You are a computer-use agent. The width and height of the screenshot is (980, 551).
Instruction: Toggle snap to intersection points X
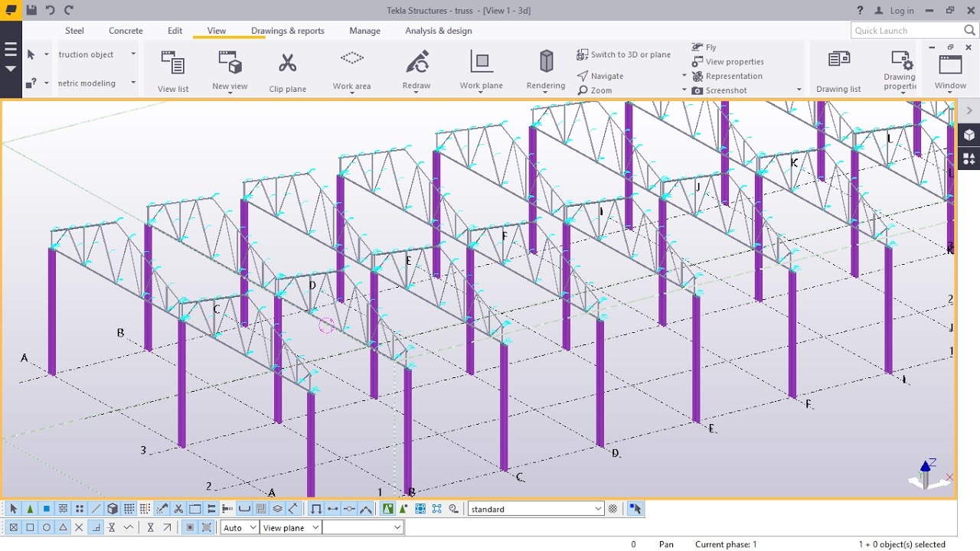point(79,527)
